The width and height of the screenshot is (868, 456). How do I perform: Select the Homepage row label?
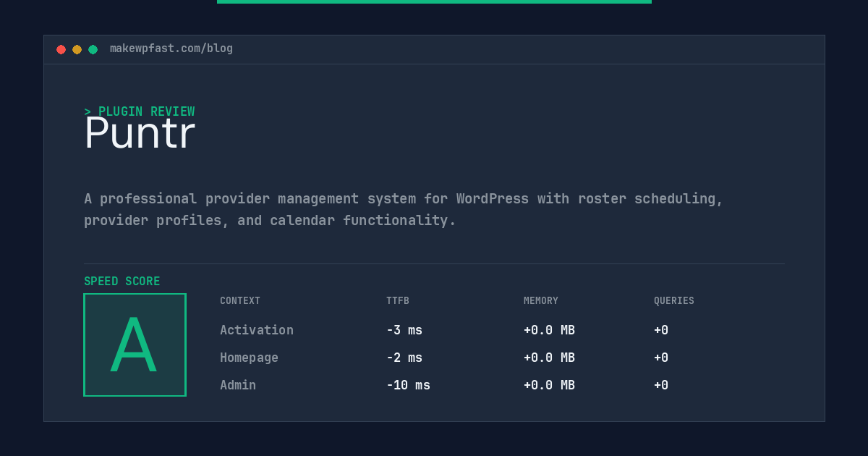pyautogui.click(x=249, y=358)
